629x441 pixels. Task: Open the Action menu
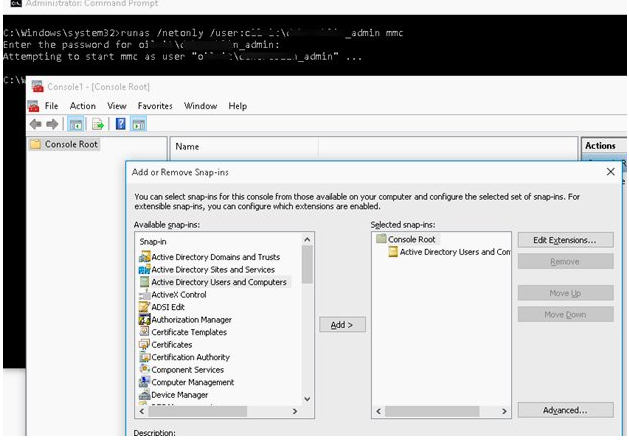tap(83, 106)
